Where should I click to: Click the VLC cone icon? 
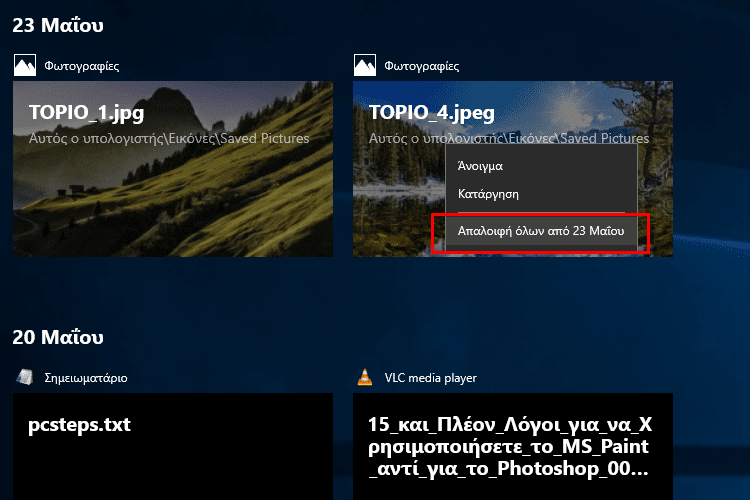(365, 377)
